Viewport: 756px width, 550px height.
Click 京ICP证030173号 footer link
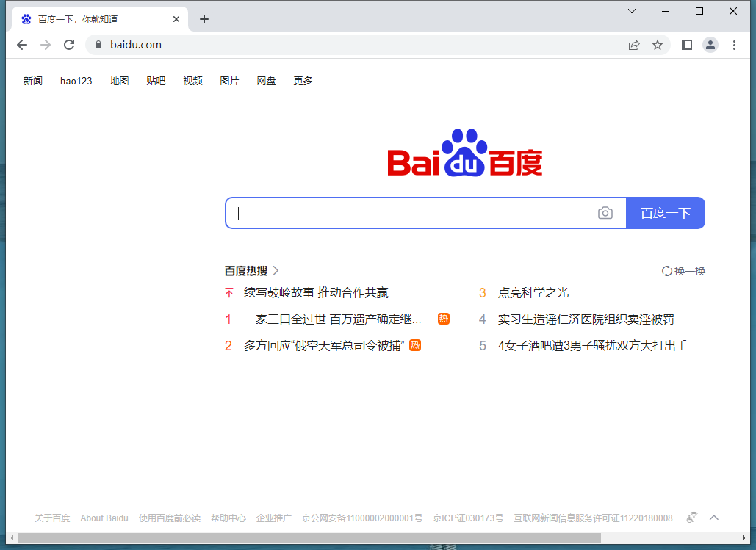[x=468, y=518]
